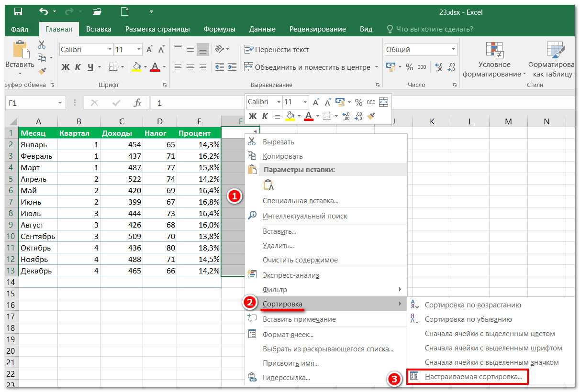580x392 pixels.
Task: Expand the number format dropdown showing Общий
Action: pyautogui.click(x=453, y=50)
